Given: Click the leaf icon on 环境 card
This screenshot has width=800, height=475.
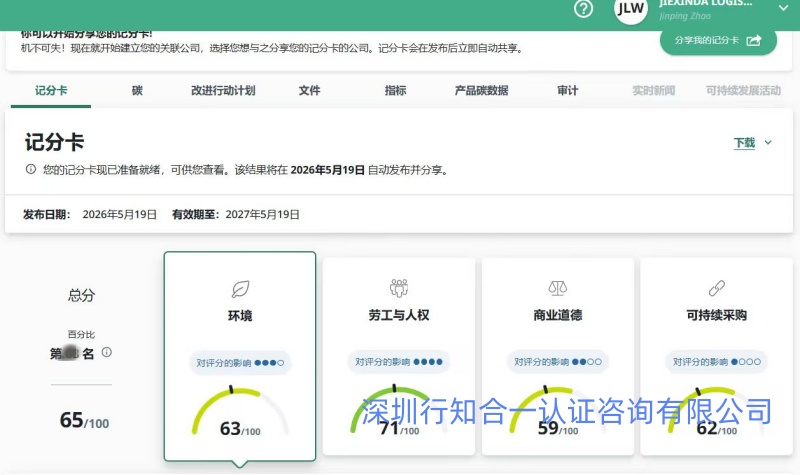Looking at the screenshot, I should (240, 289).
